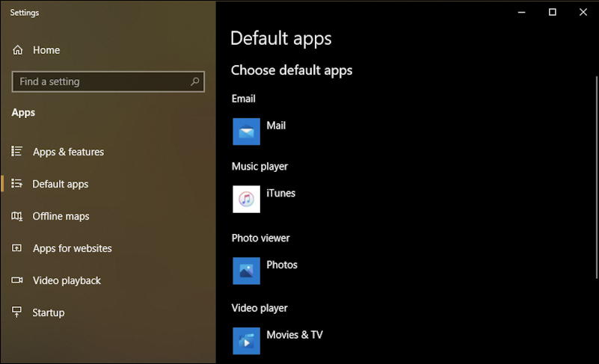Click the Startup monitor icon
The height and width of the screenshot is (364, 599).
[16, 312]
